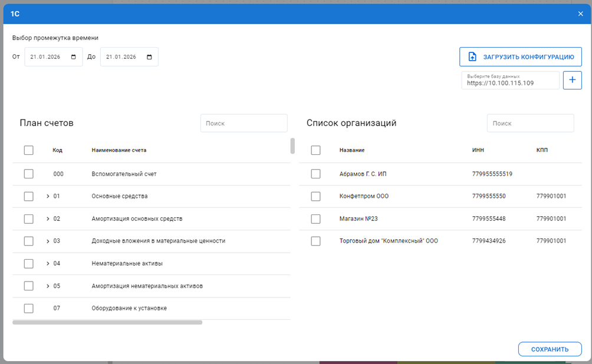Check the box for account 000 Вспомогательный счет
This screenshot has width=592, height=364.
[x=29, y=174]
